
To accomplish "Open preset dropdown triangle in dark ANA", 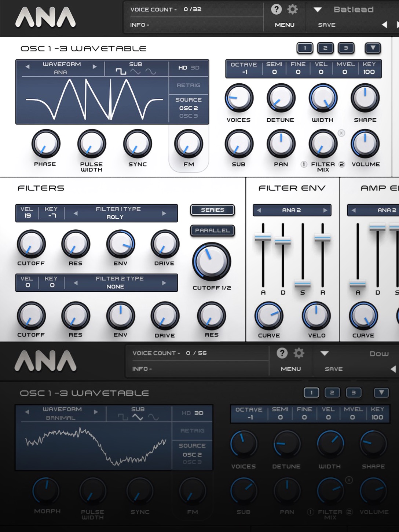I will [x=325, y=353].
